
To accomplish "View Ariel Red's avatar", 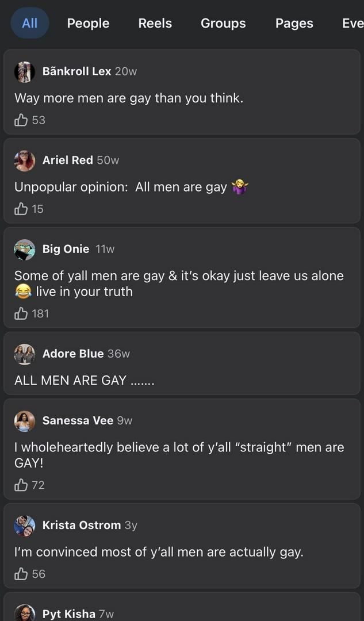I will point(25,160).
